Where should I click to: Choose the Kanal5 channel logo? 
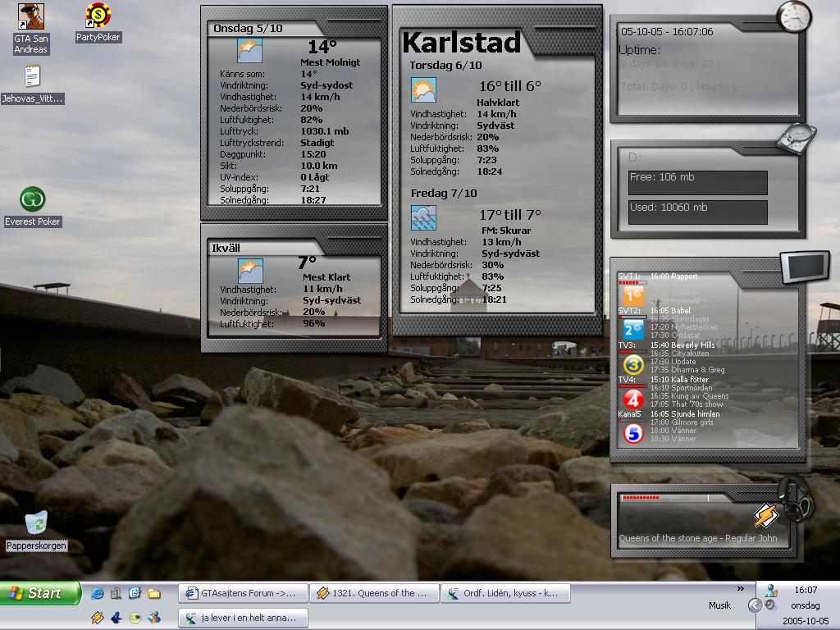[x=632, y=432]
